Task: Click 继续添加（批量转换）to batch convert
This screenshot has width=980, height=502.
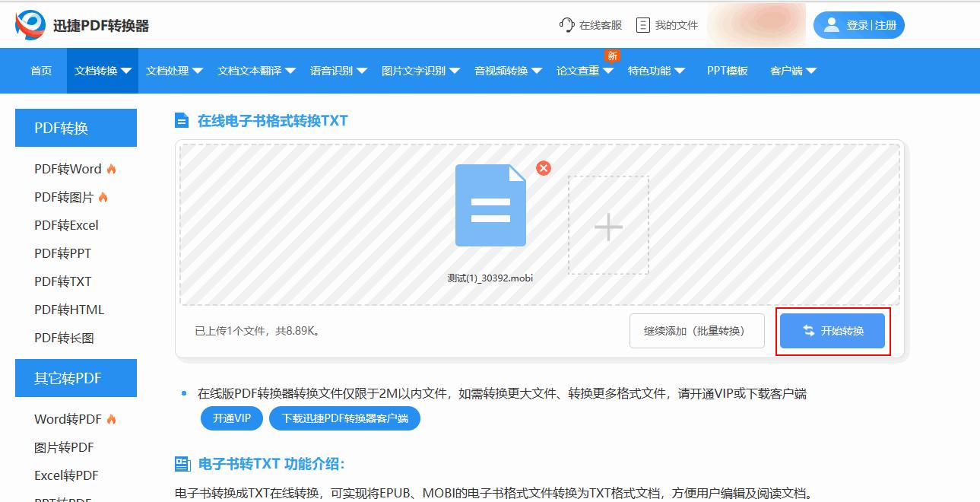Action: [696, 330]
